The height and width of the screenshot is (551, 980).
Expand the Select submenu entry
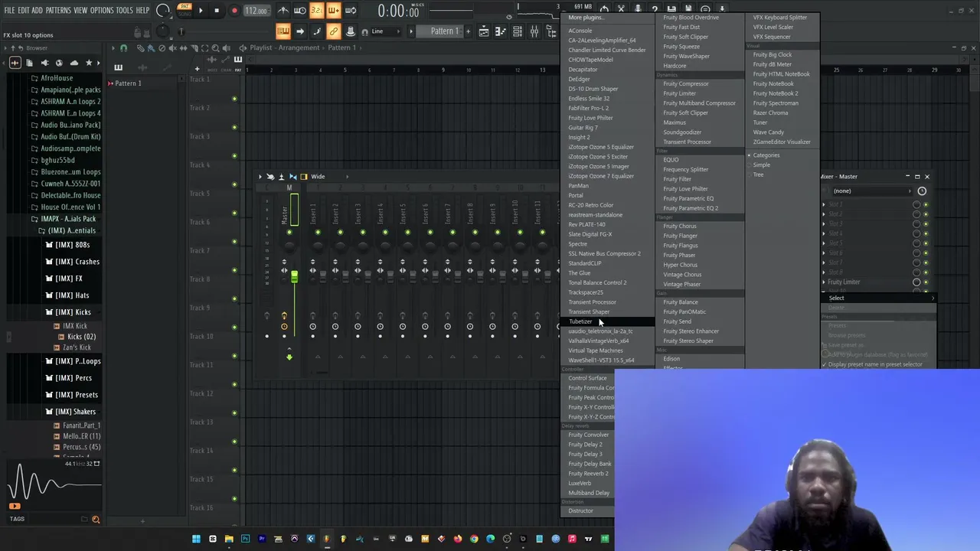tap(879, 298)
